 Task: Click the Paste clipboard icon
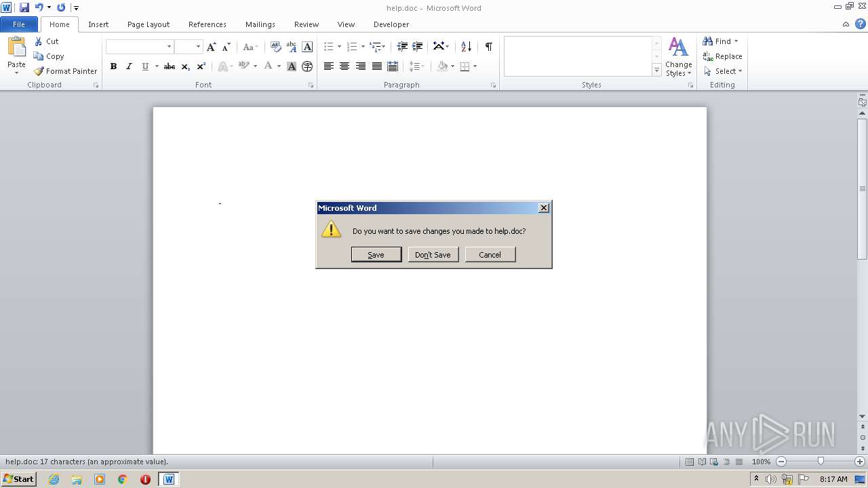16,47
